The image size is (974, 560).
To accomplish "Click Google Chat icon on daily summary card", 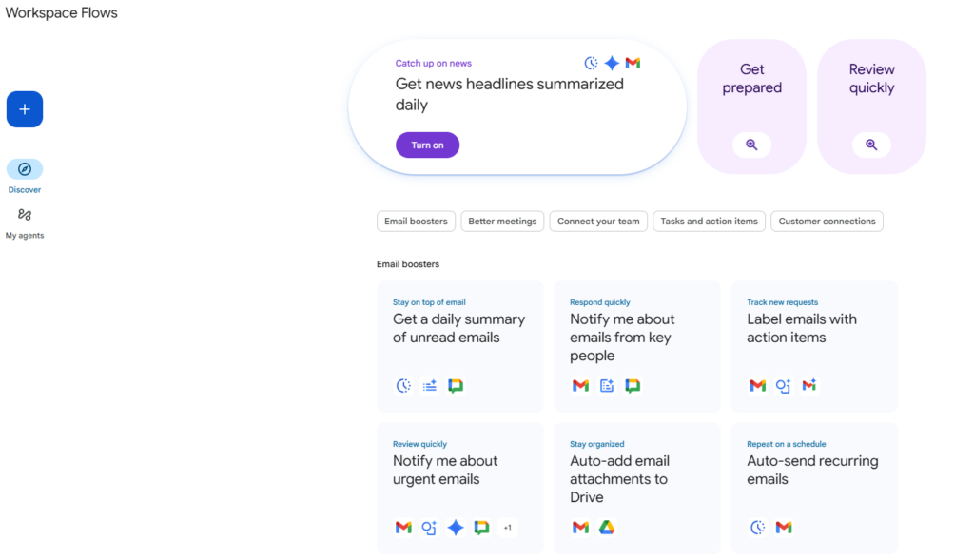I will click(456, 385).
